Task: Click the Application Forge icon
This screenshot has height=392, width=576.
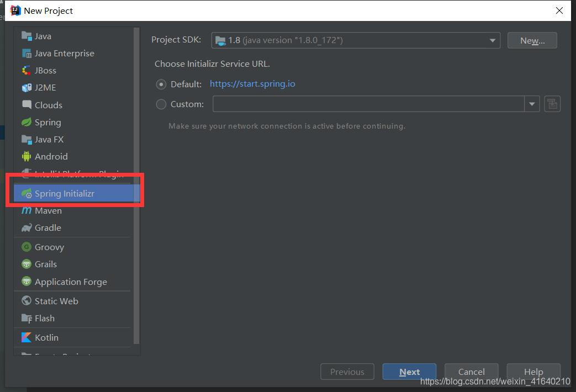Action: (27, 282)
